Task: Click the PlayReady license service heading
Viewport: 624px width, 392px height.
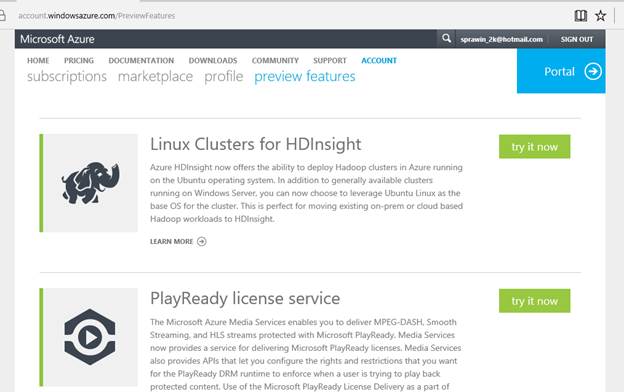Action: 245,298
